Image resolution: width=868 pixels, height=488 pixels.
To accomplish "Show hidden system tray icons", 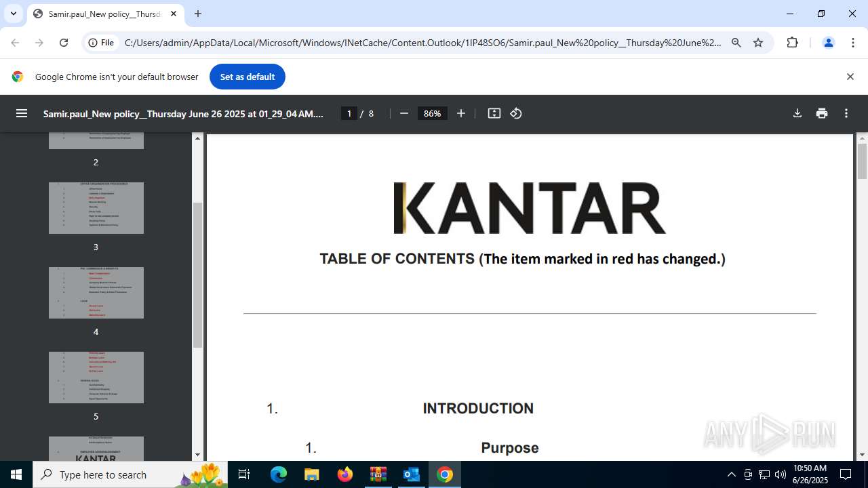I will [x=731, y=474].
